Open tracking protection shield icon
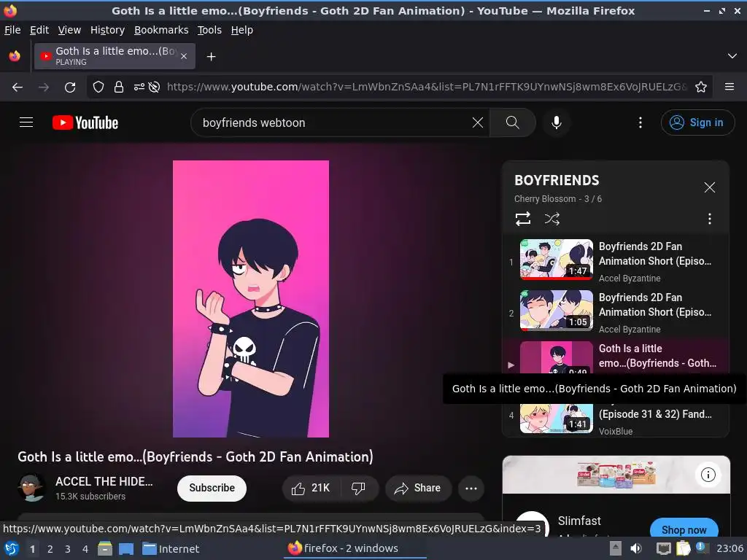The image size is (747, 560). [x=98, y=87]
